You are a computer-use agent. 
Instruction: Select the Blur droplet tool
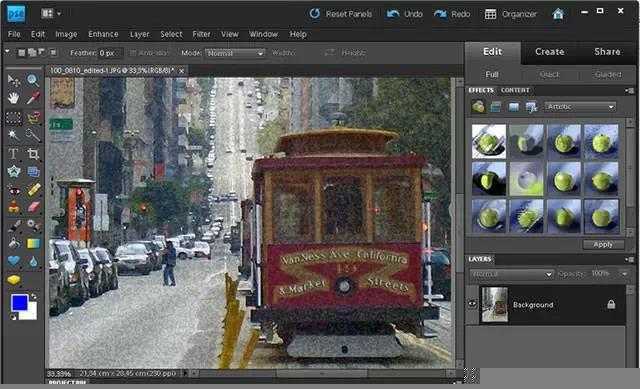33,262
